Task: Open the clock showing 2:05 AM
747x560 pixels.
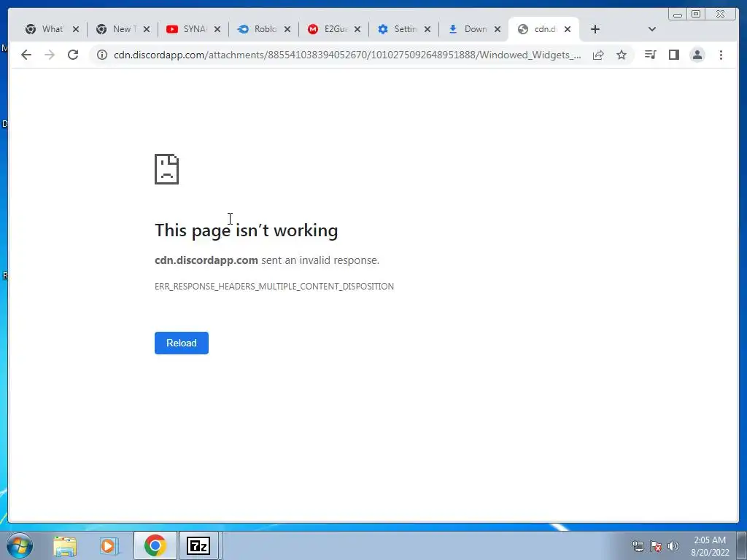Action: (x=710, y=546)
